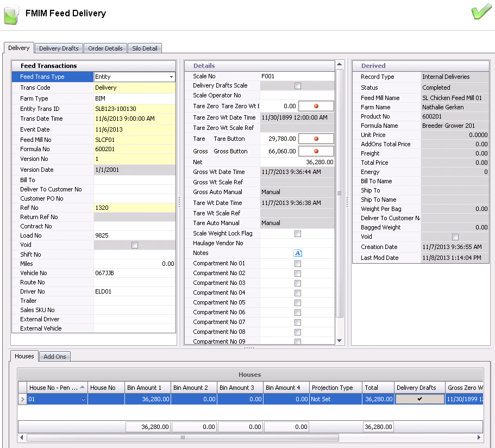The width and height of the screenshot is (495, 448).
Task: Open the Feed Trans Type dropdown
Action: click(x=172, y=77)
